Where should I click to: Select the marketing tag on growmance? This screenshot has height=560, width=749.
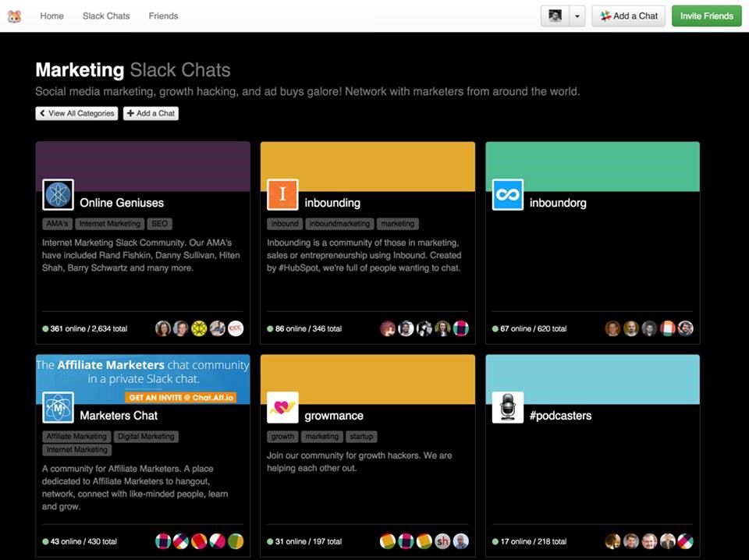tap(322, 437)
